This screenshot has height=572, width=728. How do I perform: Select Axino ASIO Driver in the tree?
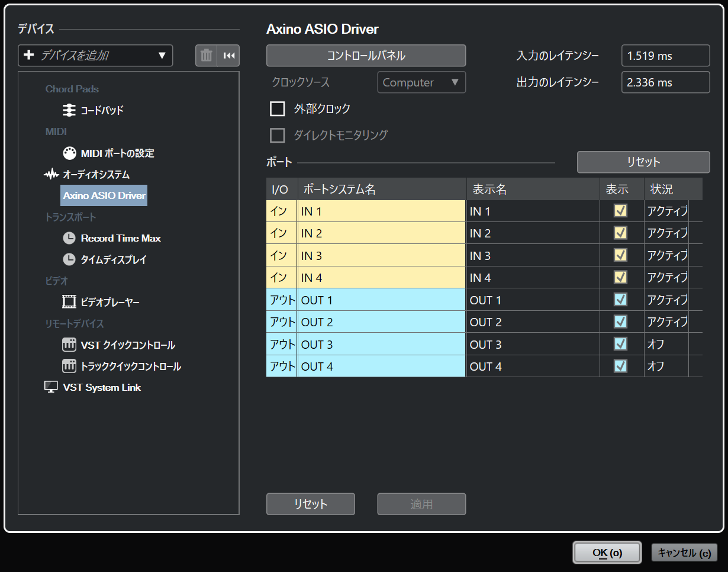coord(104,195)
